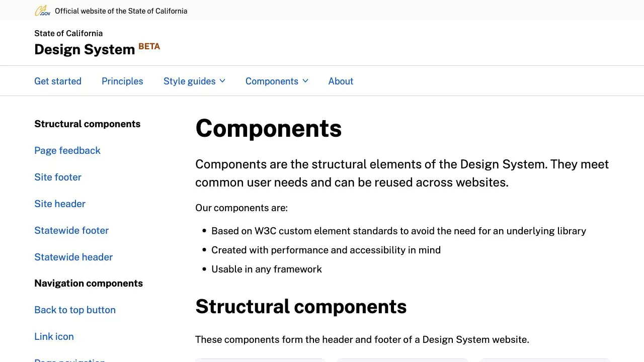Click the CA.gov logo icon
The width and height of the screenshot is (644, 362).
(42, 11)
